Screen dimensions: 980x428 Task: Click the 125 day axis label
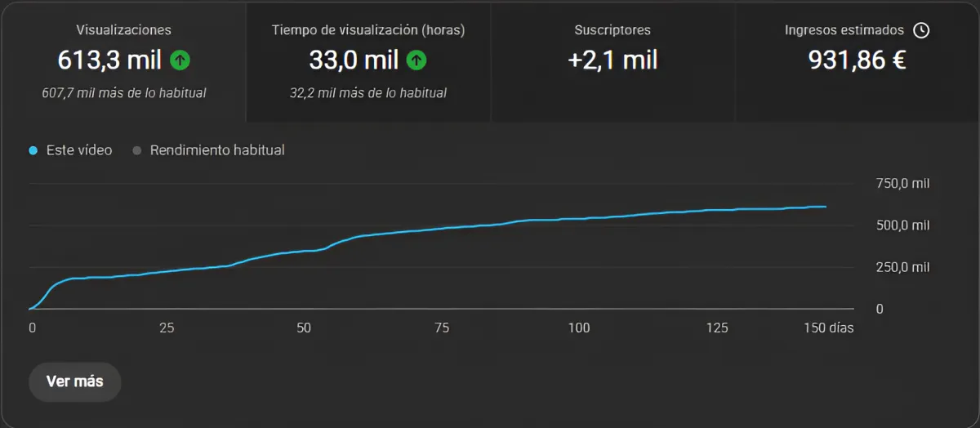point(717,328)
